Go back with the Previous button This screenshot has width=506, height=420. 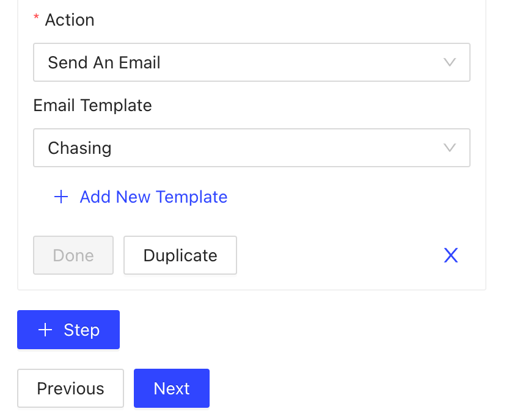click(70, 388)
